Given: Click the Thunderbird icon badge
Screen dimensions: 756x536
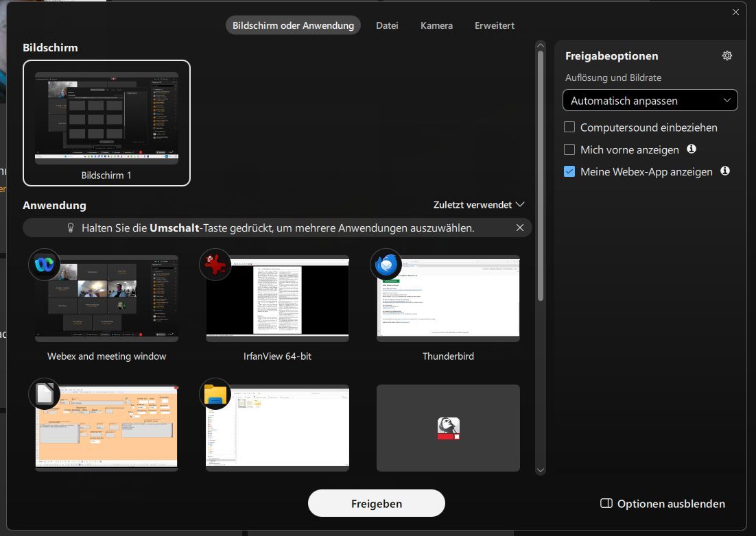Looking at the screenshot, I should click(386, 265).
